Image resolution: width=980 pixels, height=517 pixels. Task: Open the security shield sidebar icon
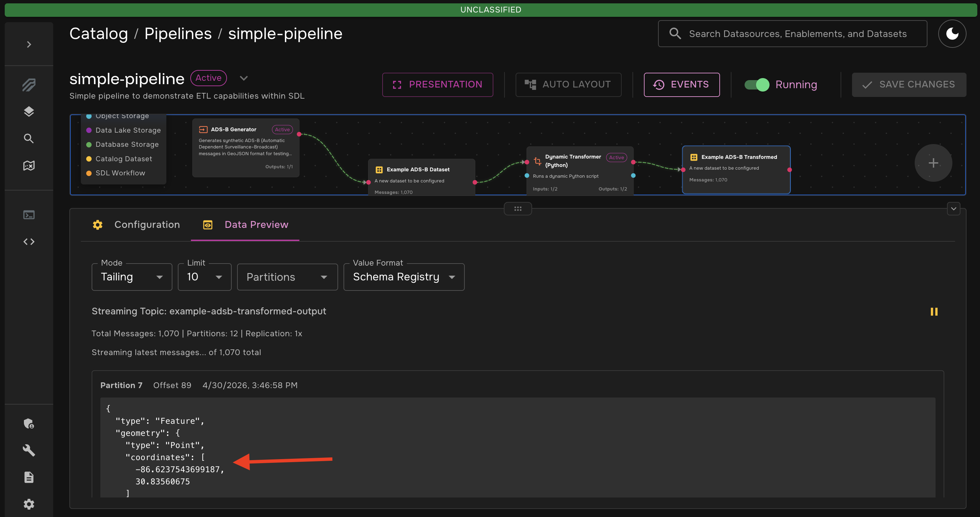pyautogui.click(x=29, y=423)
